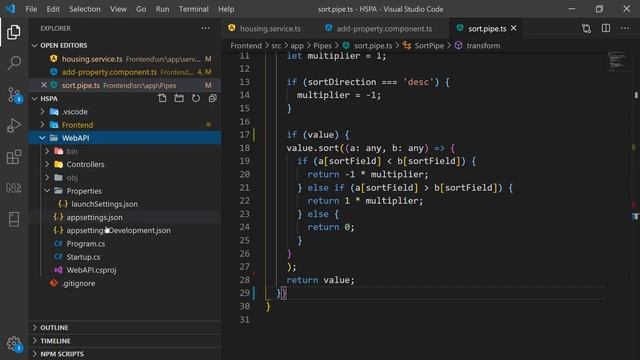This screenshot has height=360, width=640.
Task: Click transform in the breadcrumb
Action: (x=483, y=46)
